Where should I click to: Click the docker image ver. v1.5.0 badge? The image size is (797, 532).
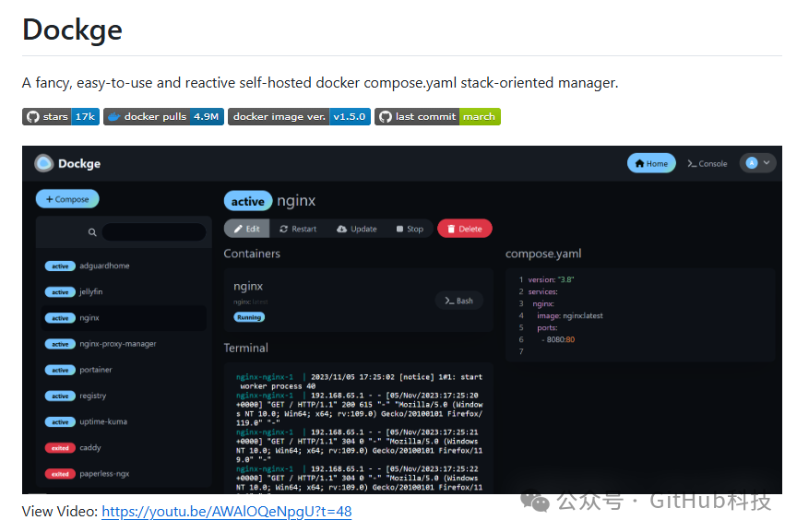point(300,116)
